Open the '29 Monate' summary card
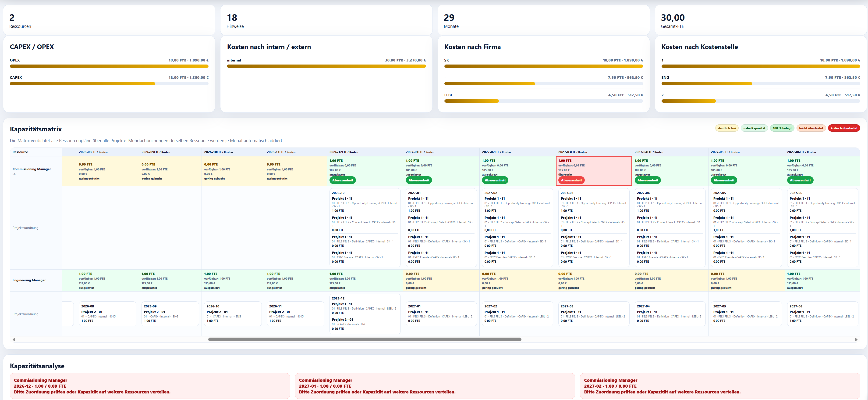Screen dimensions: 868x400 click(543, 20)
